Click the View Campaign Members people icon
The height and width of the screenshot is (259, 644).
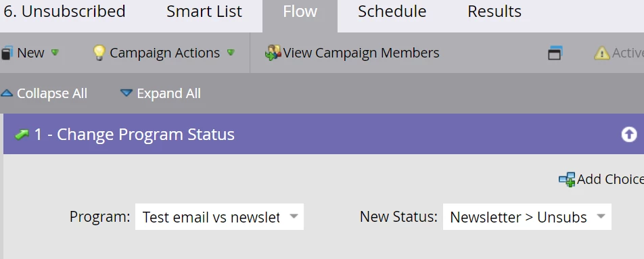click(273, 53)
